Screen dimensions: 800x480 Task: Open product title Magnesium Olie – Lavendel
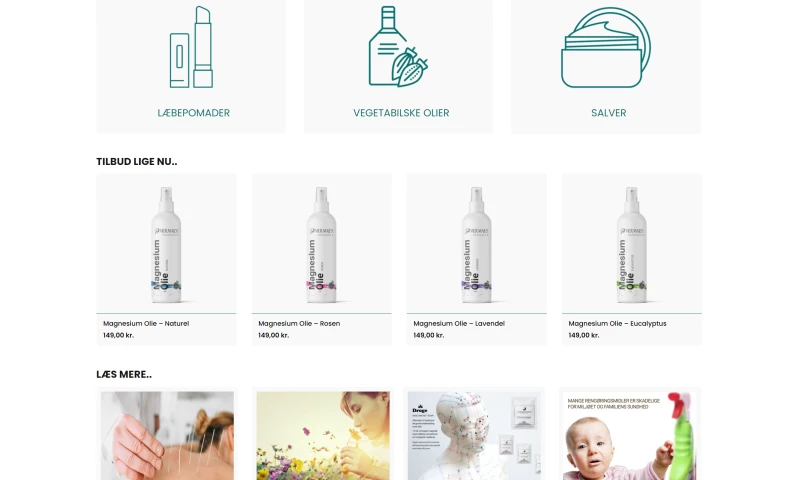point(459,323)
